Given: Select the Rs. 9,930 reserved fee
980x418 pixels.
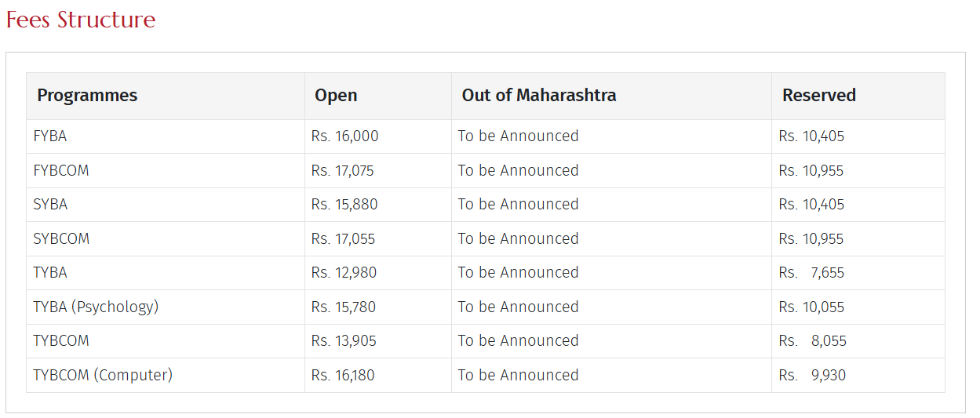Looking at the screenshot, I should [x=813, y=375].
